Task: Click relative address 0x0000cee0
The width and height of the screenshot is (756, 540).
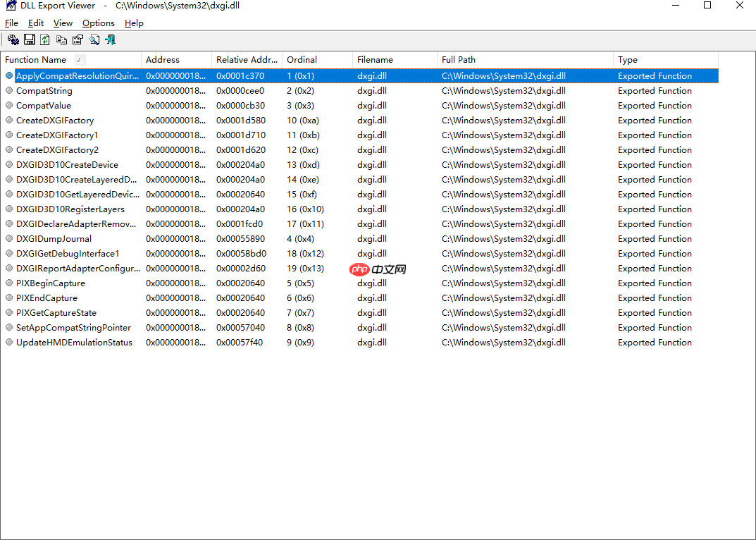Action: pos(240,91)
